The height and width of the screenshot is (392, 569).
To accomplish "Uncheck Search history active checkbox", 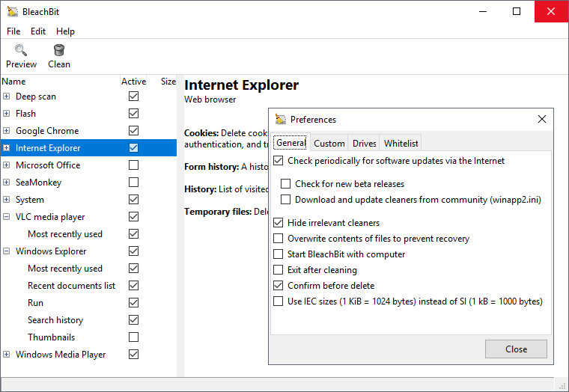I will tap(133, 320).
